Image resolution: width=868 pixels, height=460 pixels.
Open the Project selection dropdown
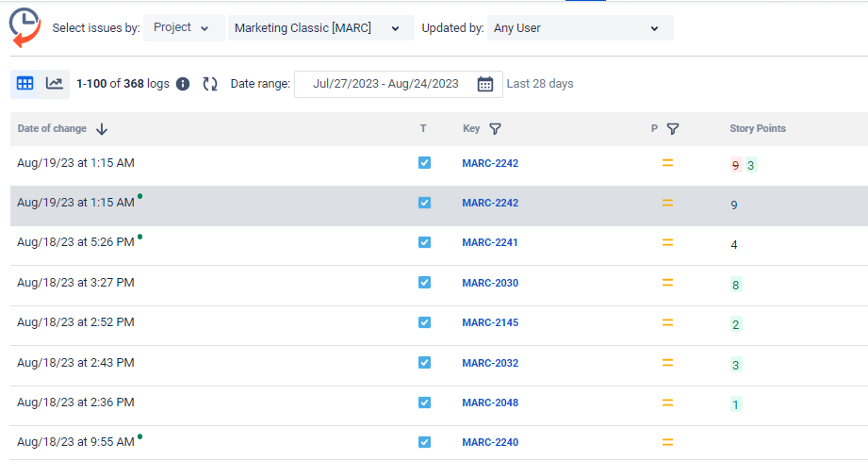pos(184,27)
